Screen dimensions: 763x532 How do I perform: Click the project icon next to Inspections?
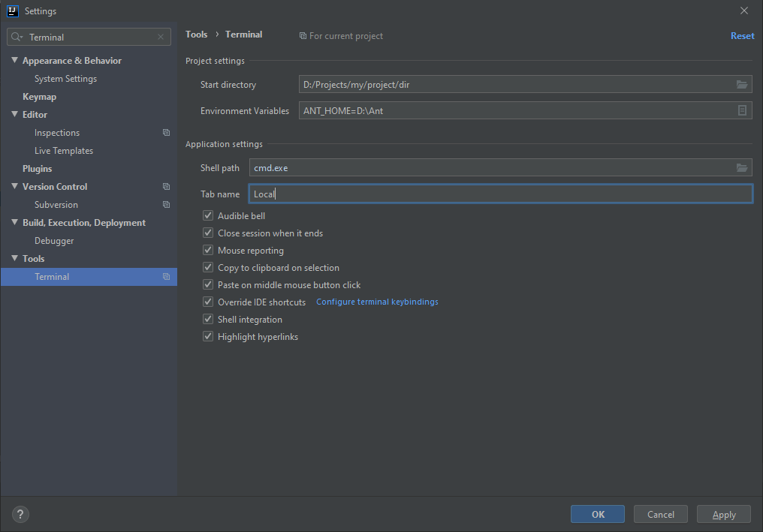tap(166, 132)
